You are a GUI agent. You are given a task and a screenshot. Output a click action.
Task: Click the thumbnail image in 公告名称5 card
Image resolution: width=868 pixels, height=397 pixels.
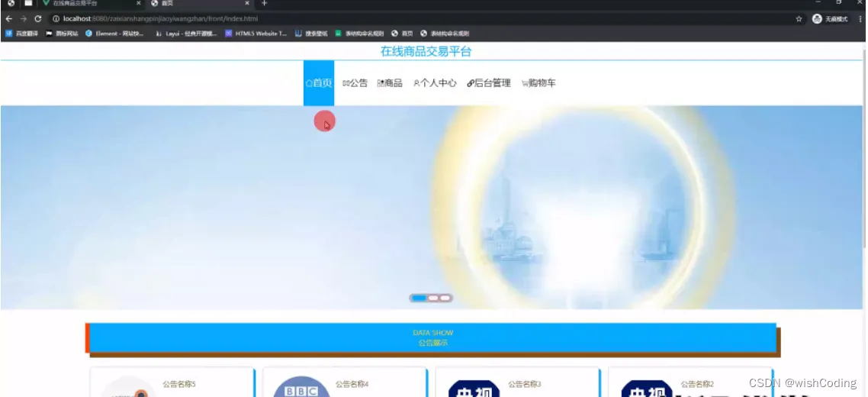[128, 387]
